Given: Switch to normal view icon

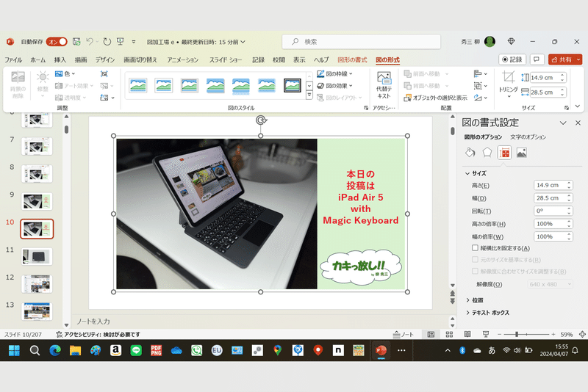Looking at the screenshot, I should (431, 334).
